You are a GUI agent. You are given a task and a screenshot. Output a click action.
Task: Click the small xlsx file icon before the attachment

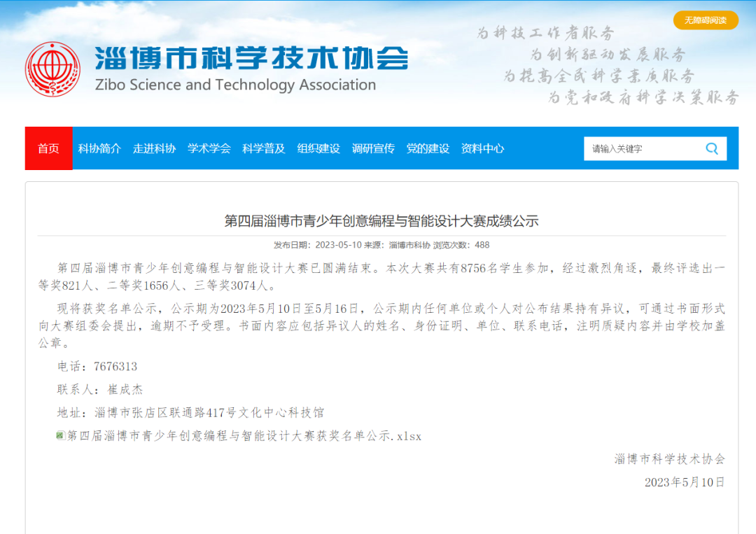[61, 436]
